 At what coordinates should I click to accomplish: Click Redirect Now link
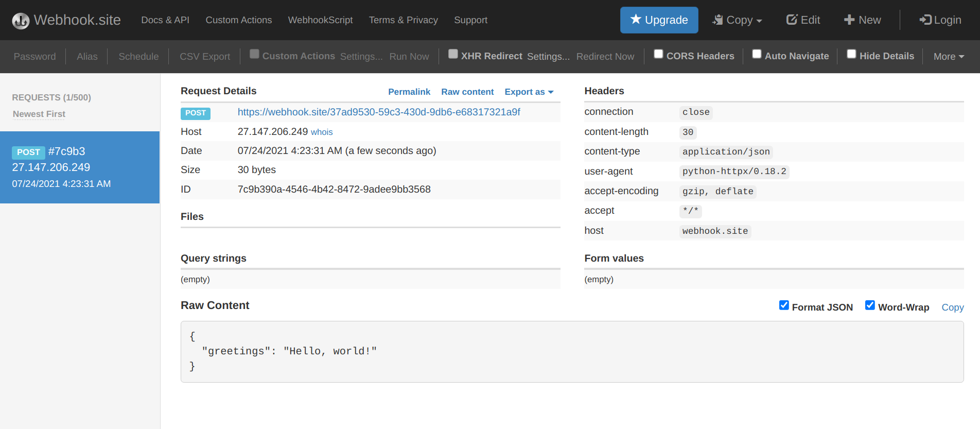coord(605,57)
